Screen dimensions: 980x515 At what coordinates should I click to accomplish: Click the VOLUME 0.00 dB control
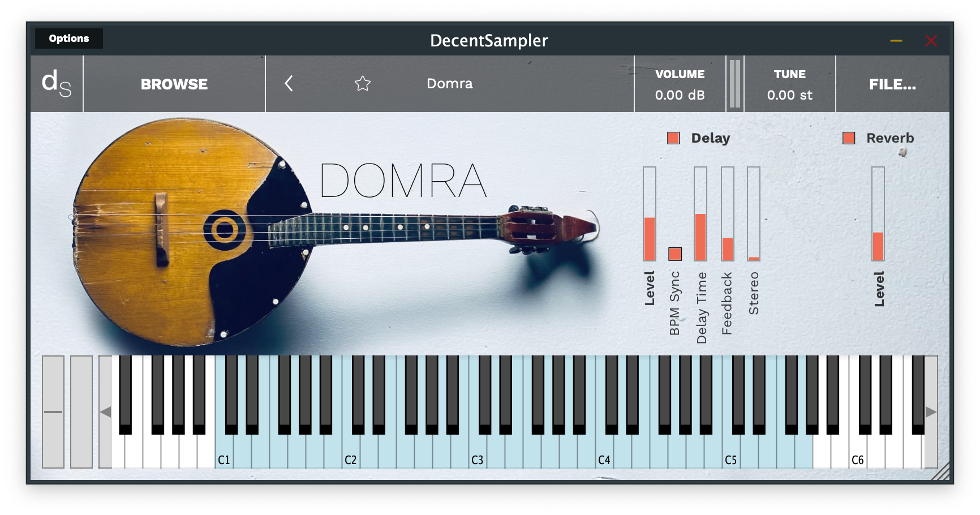point(680,85)
